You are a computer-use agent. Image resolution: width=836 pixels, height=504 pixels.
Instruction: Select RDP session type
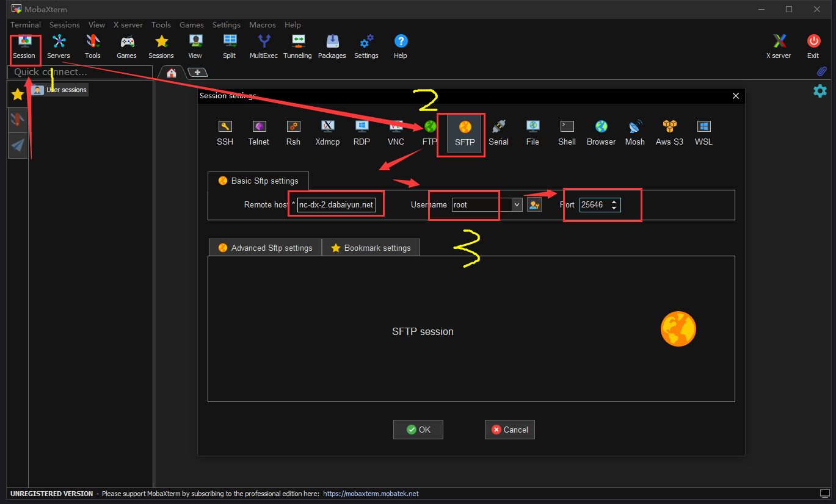coord(362,132)
